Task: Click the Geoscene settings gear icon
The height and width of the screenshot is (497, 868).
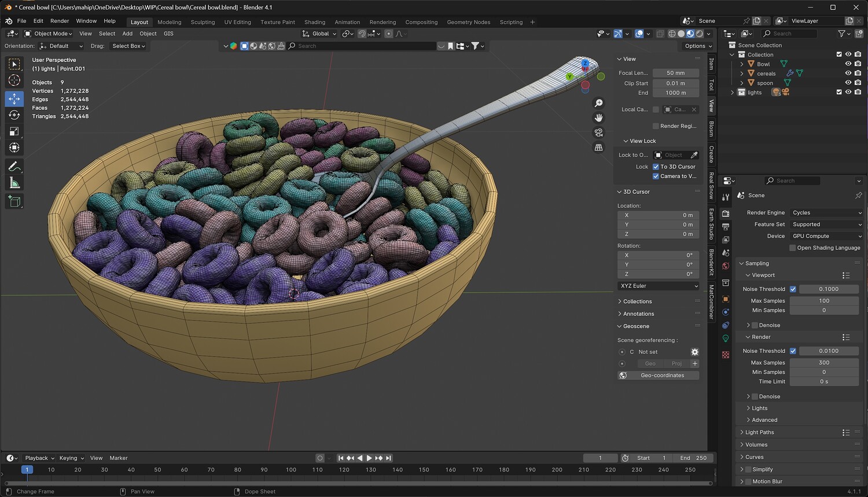Action: point(695,352)
